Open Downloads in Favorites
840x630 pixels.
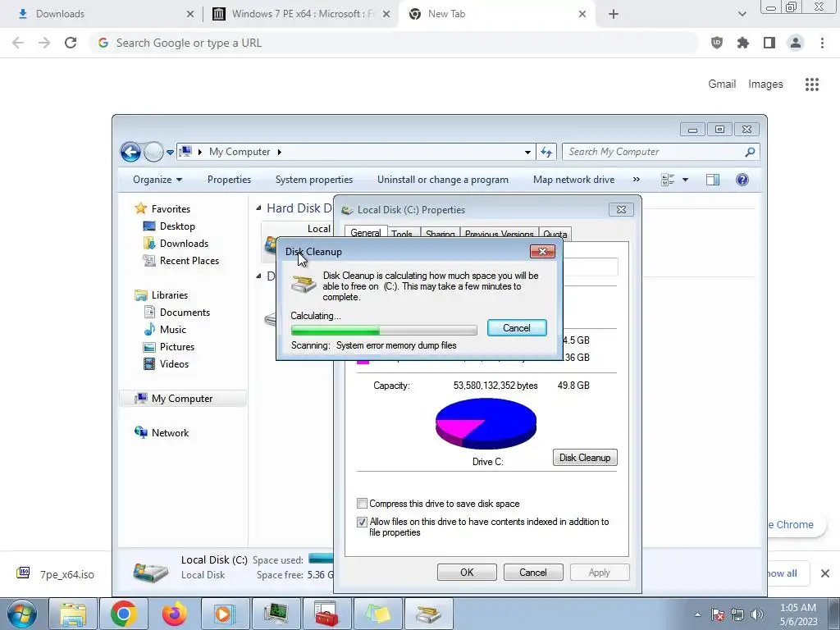pyautogui.click(x=184, y=243)
